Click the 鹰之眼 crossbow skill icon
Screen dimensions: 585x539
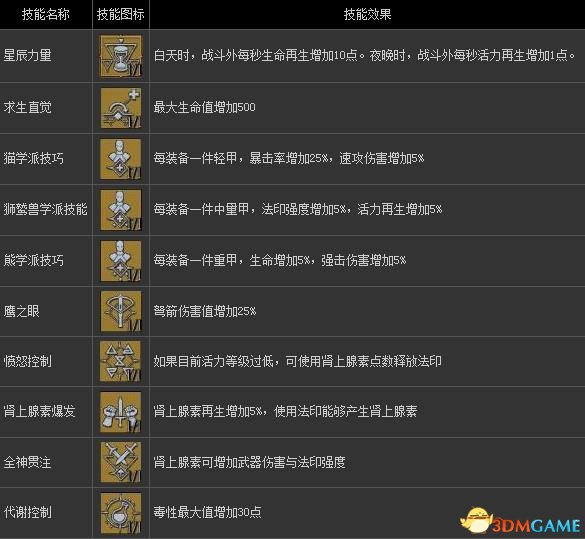click(x=121, y=311)
